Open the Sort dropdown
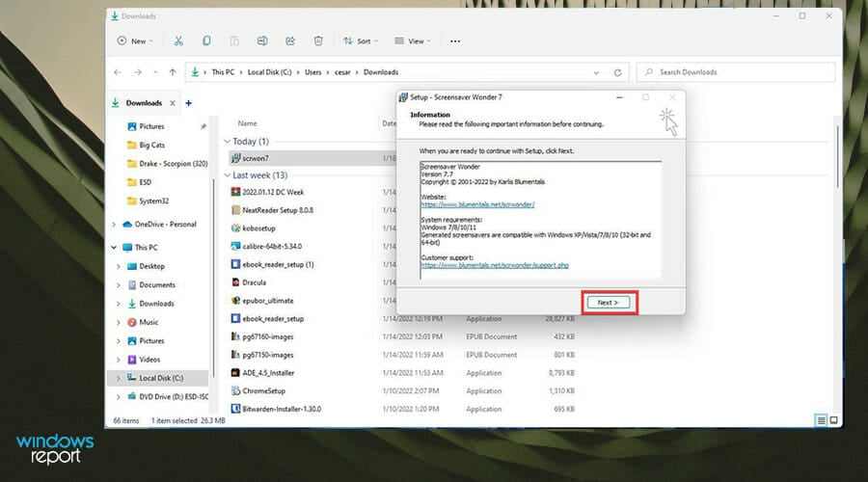Viewport: 868px width, 482px height. click(361, 41)
